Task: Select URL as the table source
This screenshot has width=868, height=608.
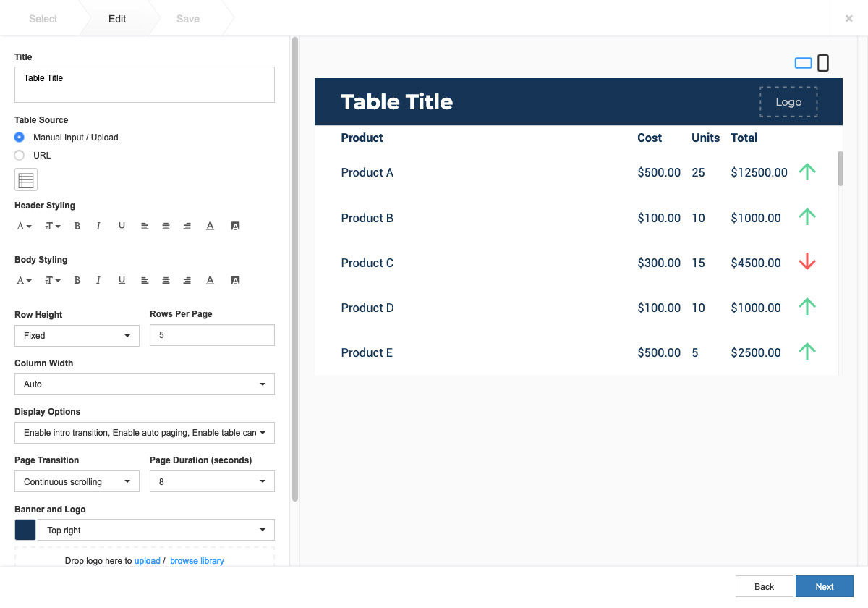Action: coord(20,155)
